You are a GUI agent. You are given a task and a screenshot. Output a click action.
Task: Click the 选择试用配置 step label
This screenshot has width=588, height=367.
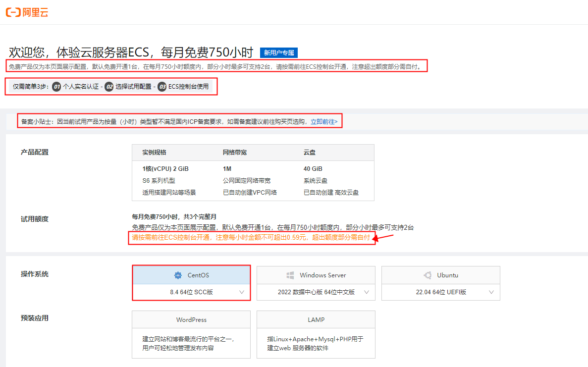[x=133, y=87]
